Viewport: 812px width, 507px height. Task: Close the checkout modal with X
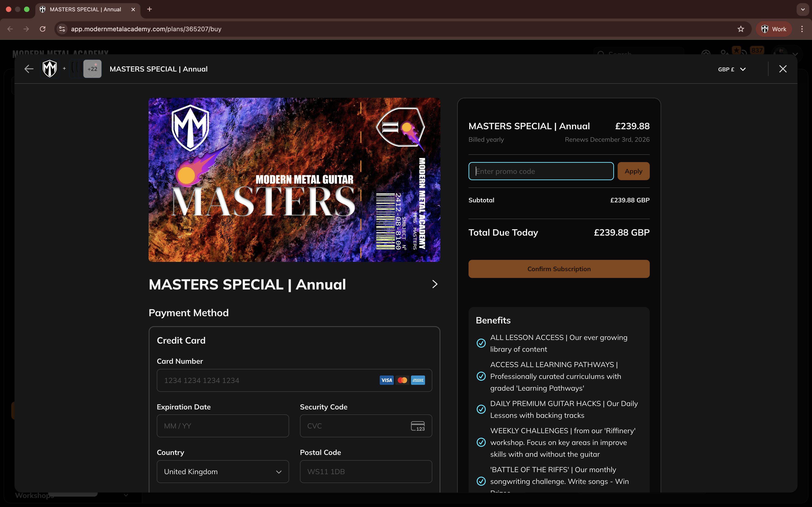click(783, 69)
